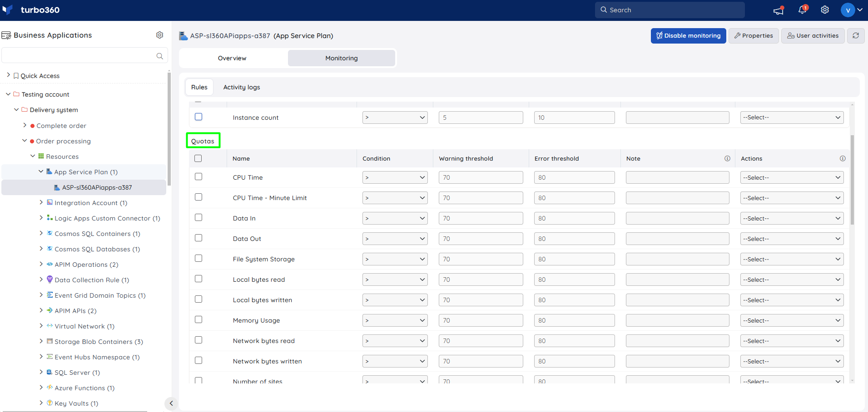Open Condition dropdown for Local bytes read
This screenshot has height=412, width=868.
click(x=395, y=280)
